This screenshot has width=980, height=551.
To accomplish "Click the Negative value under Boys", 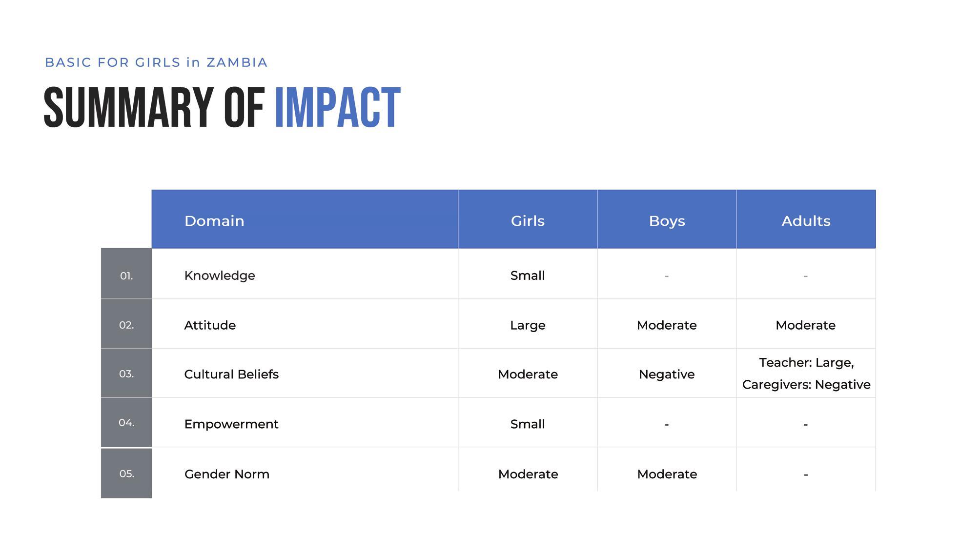I will 667,374.
